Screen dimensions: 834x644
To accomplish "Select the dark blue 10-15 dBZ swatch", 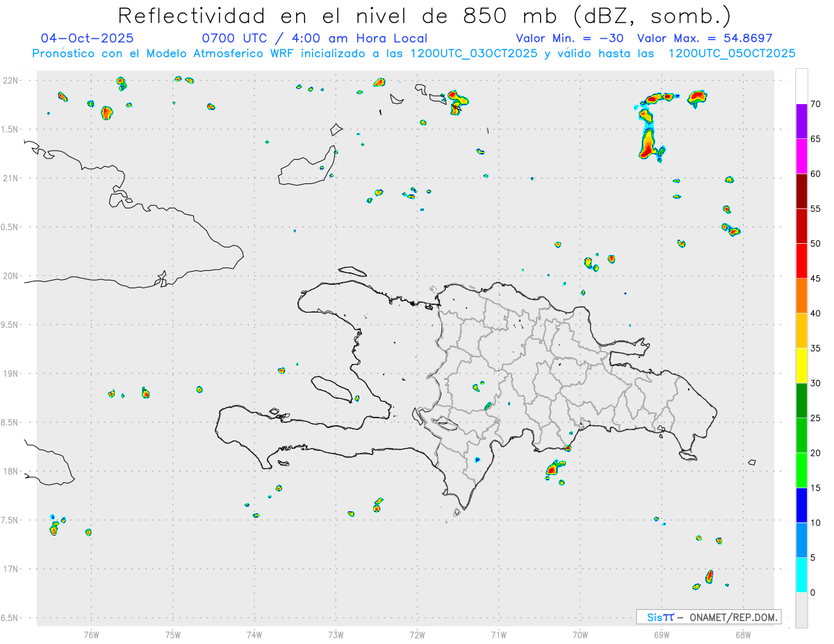I will point(801,505).
